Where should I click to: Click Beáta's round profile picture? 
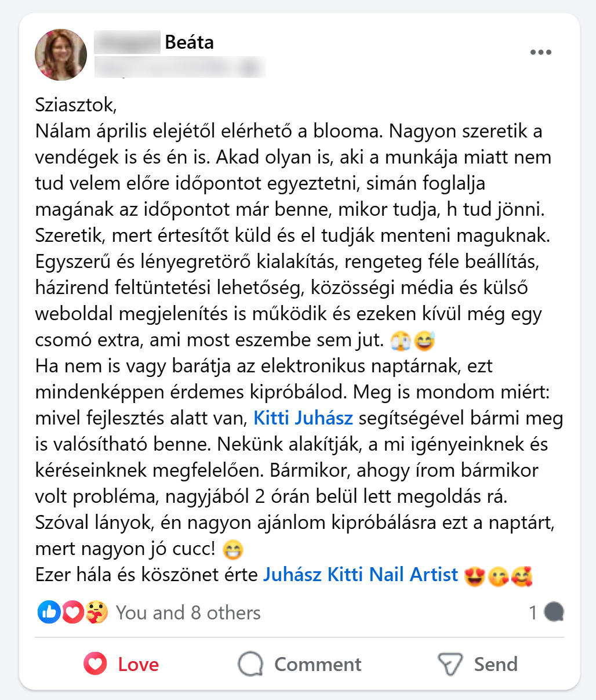(61, 55)
